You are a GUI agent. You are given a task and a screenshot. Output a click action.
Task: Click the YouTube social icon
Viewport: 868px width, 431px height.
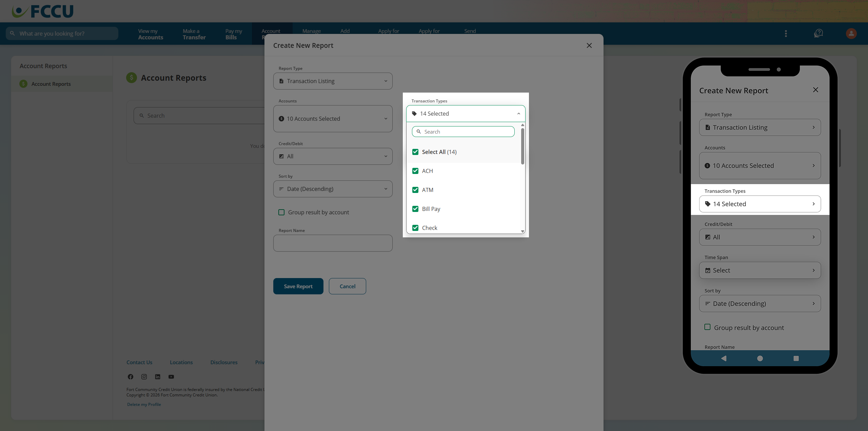point(171,377)
